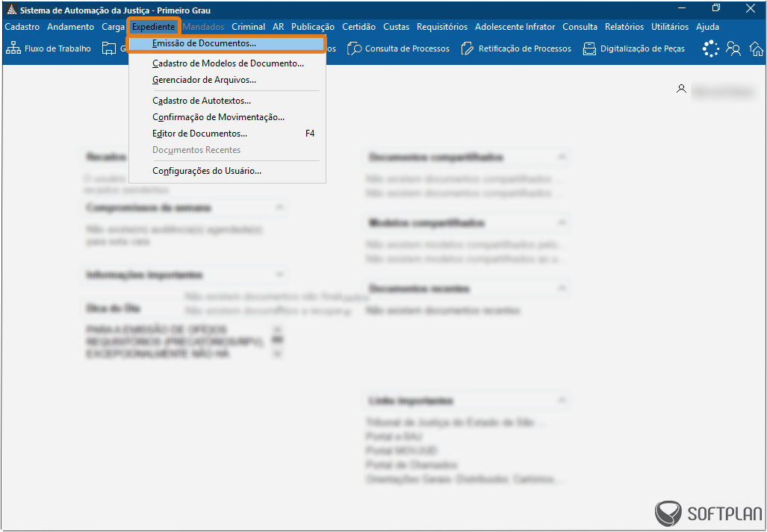
Task: Open the Custas menu
Action: pyautogui.click(x=397, y=27)
